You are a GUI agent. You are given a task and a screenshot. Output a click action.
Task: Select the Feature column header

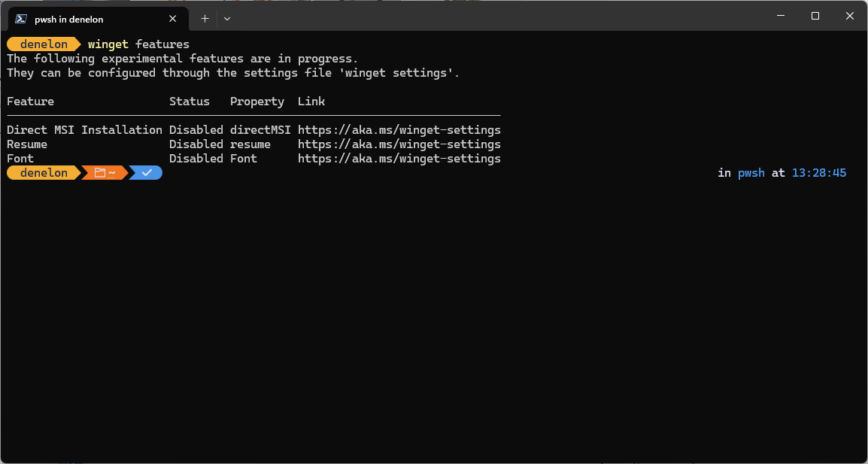click(x=30, y=101)
